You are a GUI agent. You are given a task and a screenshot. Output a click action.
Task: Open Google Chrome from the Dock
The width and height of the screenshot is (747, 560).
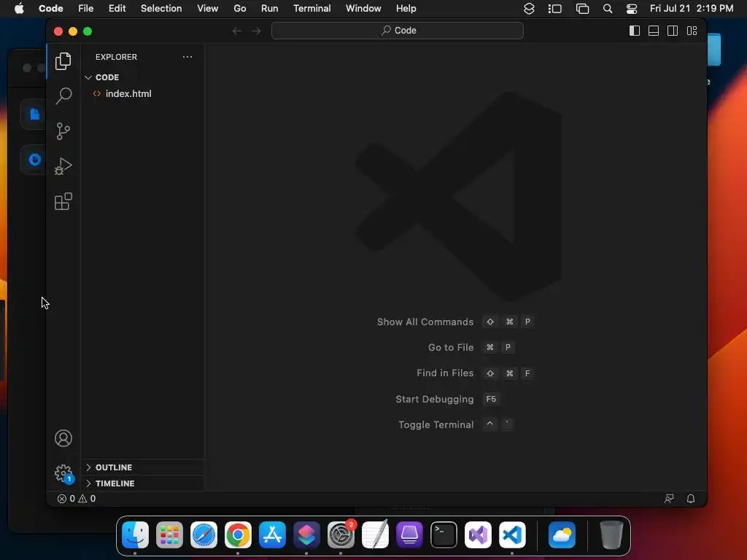coord(239,534)
